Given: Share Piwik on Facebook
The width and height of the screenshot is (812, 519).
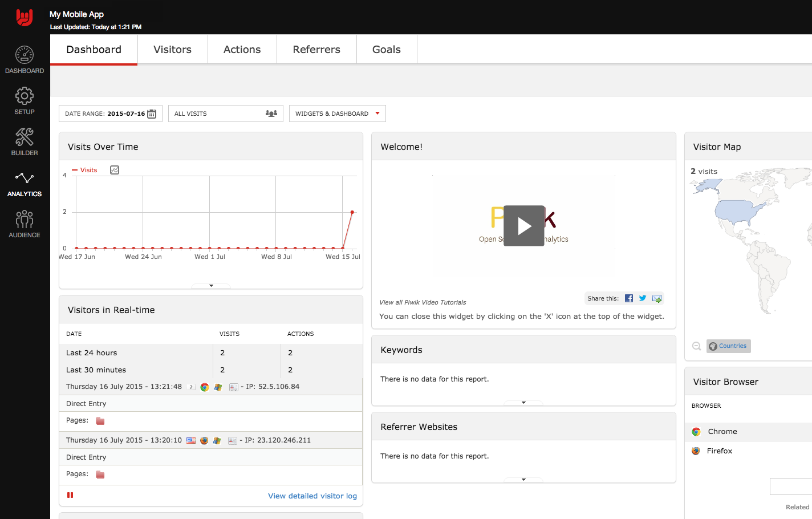Looking at the screenshot, I should click(629, 298).
